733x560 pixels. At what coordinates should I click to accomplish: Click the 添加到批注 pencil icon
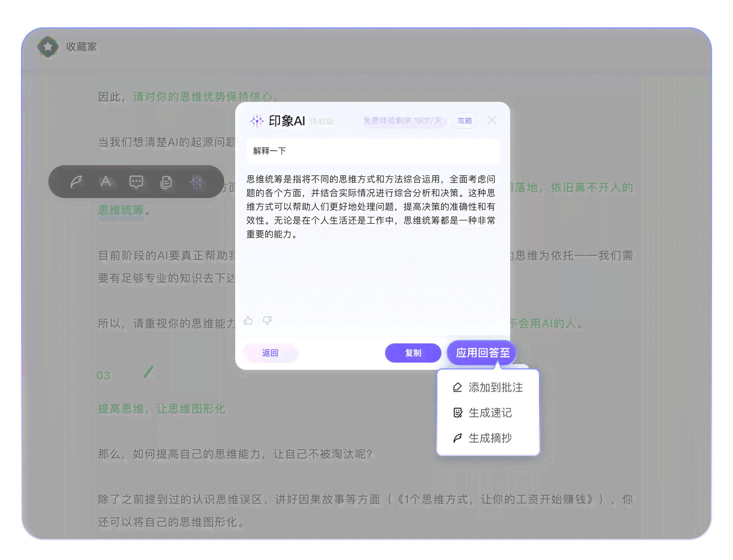coord(457,387)
